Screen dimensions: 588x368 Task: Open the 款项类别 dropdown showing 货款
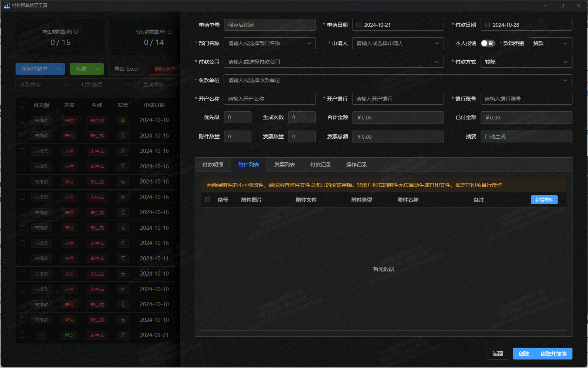pos(550,43)
